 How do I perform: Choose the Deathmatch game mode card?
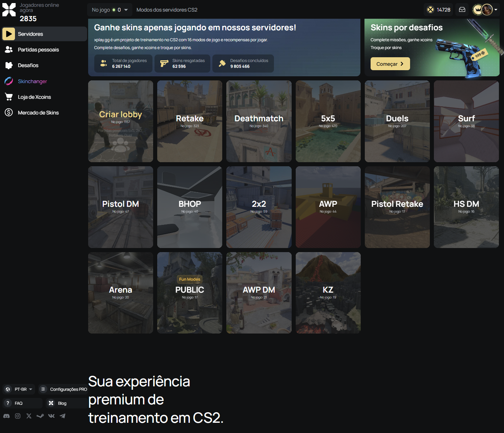(259, 121)
